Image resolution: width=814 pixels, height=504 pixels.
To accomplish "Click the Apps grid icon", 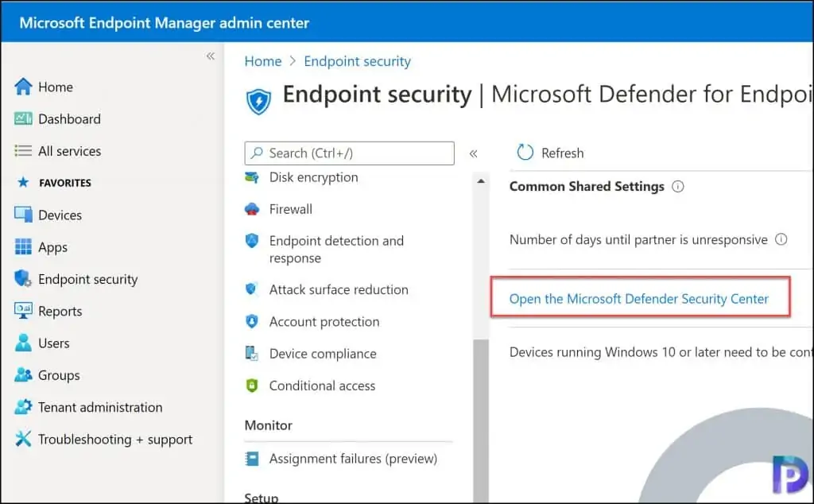I will point(23,247).
